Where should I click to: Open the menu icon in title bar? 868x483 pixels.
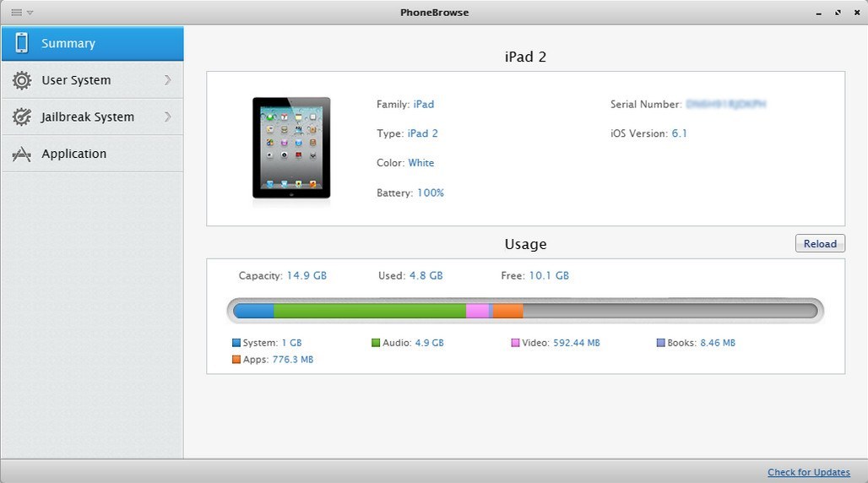tap(17, 12)
